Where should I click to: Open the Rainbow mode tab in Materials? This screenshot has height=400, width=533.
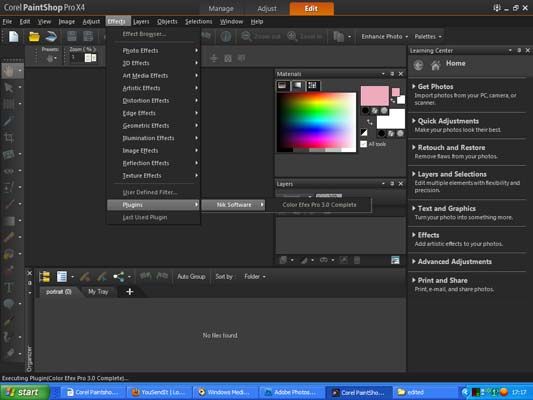coord(297,86)
